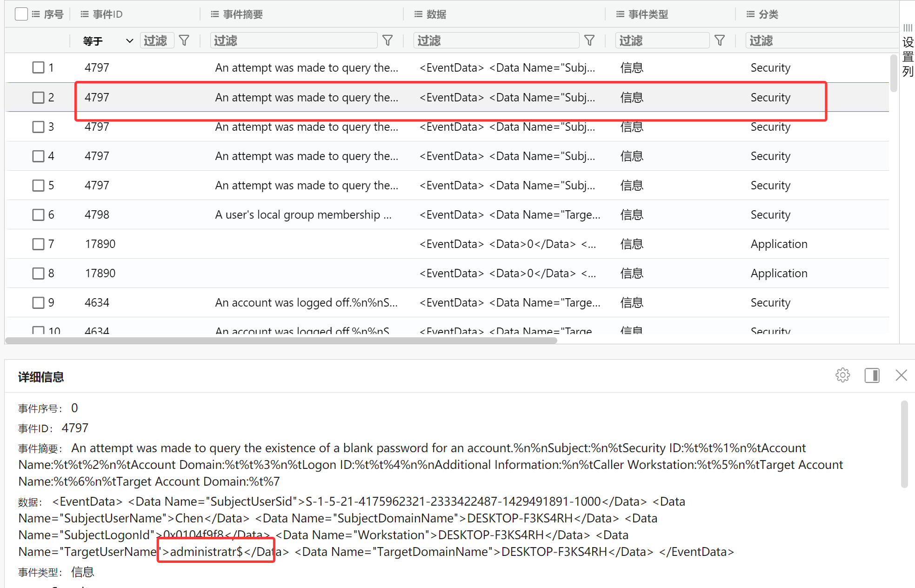
Task: Open detail panel settings gear
Action: point(842,375)
